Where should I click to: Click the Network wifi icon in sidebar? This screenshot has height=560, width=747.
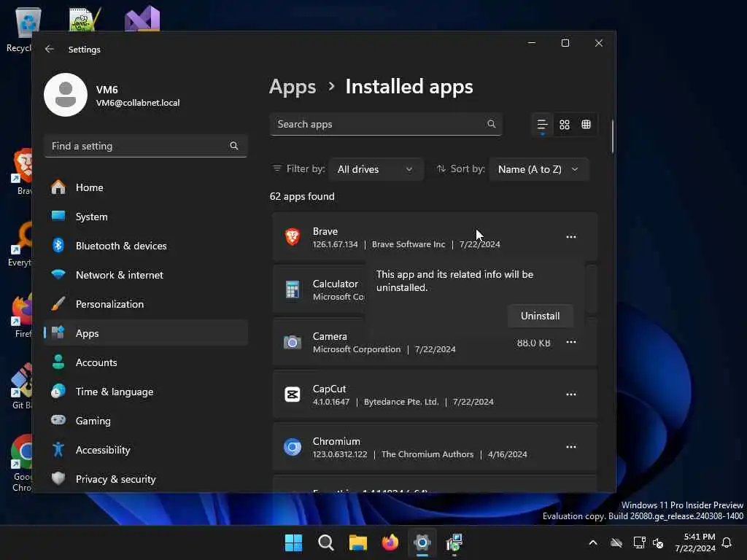tap(58, 274)
